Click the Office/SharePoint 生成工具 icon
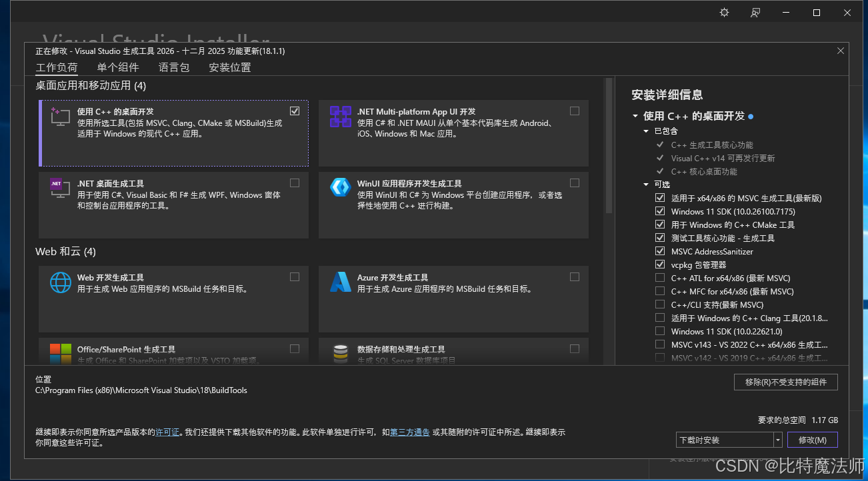The width and height of the screenshot is (868, 481). pos(61,353)
